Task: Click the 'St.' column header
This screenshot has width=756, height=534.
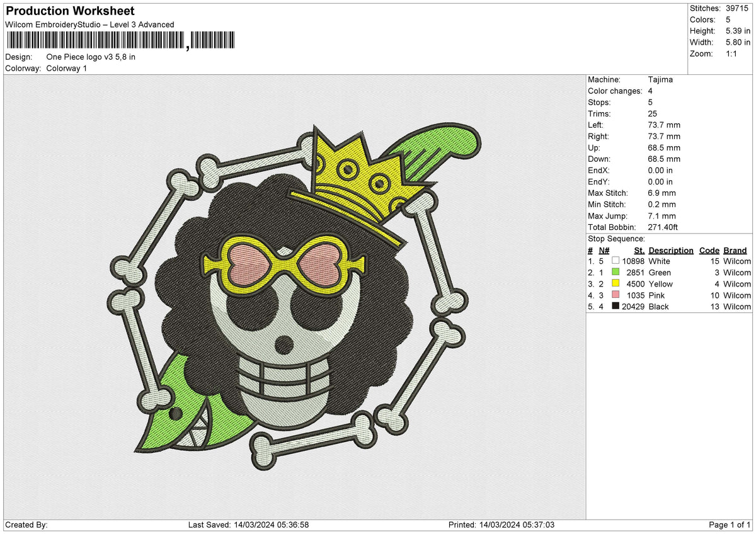Action: pos(639,250)
